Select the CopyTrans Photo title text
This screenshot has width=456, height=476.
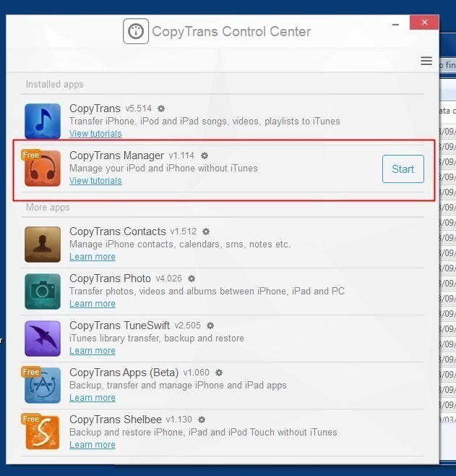point(110,279)
